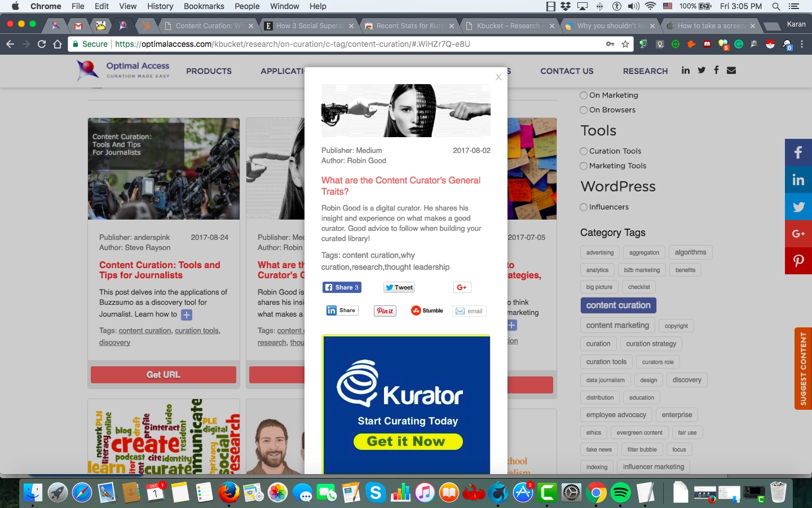Viewport: 812px width, 508px height.
Task: Share via the Google+ button in the popup
Action: (x=462, y=287)
